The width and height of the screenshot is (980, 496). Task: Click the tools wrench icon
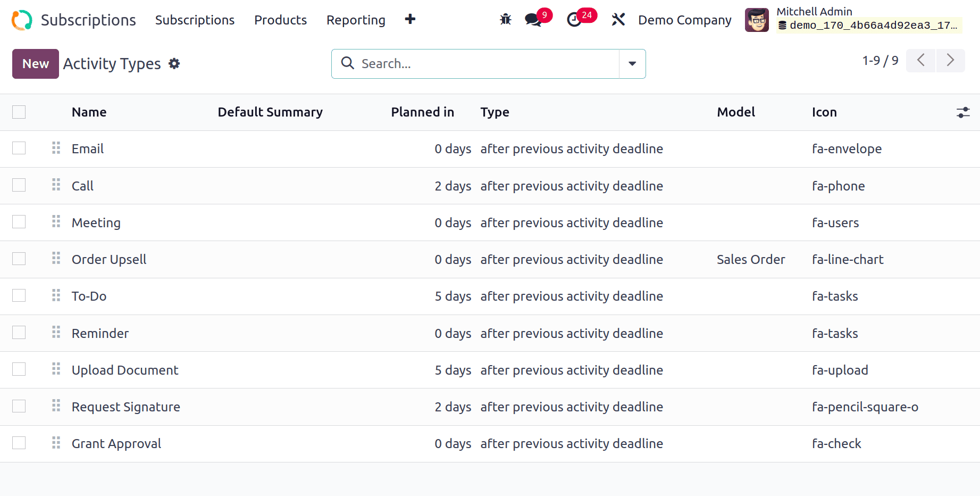(618, 20)
